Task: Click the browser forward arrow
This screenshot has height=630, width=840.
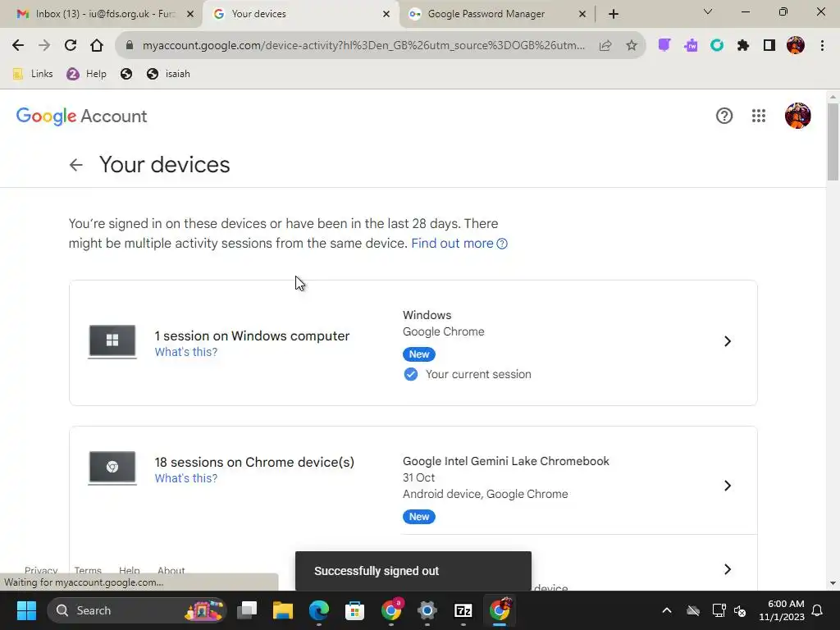Action: click(x=44, y=46)
